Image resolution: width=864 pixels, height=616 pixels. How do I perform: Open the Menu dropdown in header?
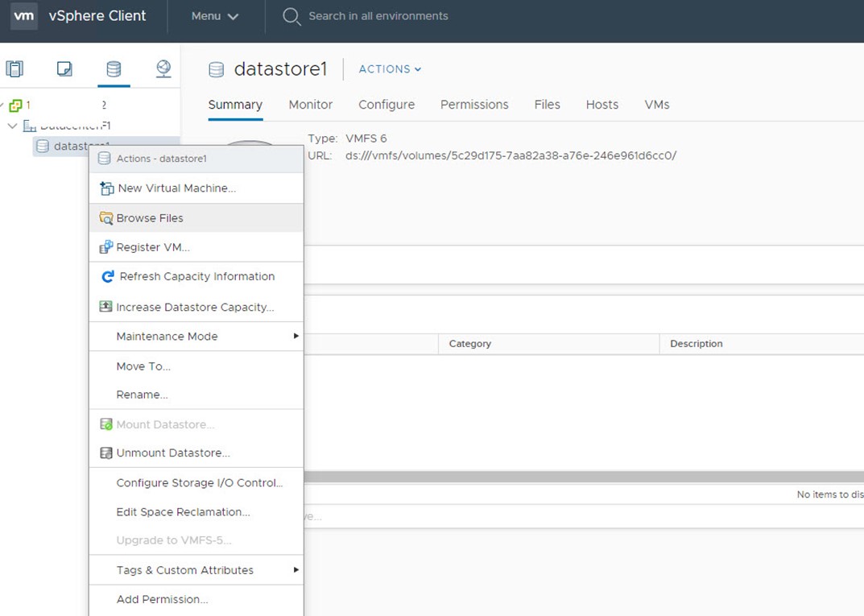tap(215, 16)
